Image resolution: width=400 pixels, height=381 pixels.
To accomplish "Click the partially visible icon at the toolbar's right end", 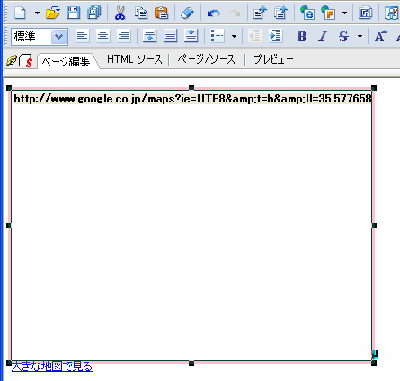I will point(392,13).
